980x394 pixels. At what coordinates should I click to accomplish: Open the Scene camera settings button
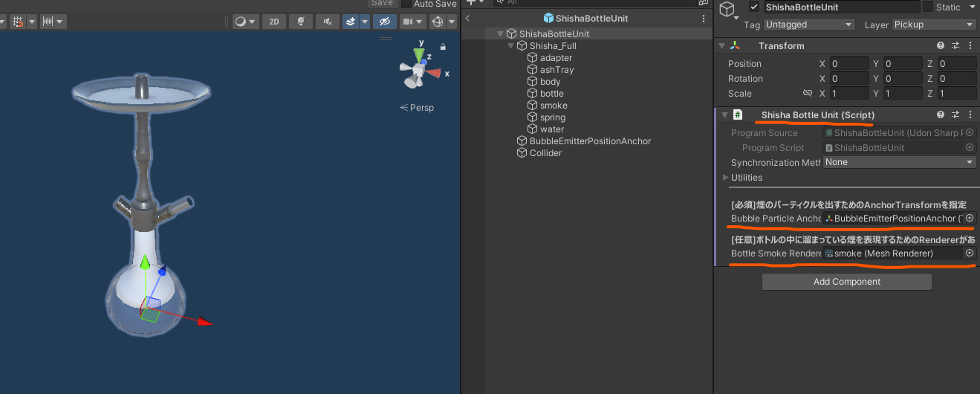(x=407, y=22)
